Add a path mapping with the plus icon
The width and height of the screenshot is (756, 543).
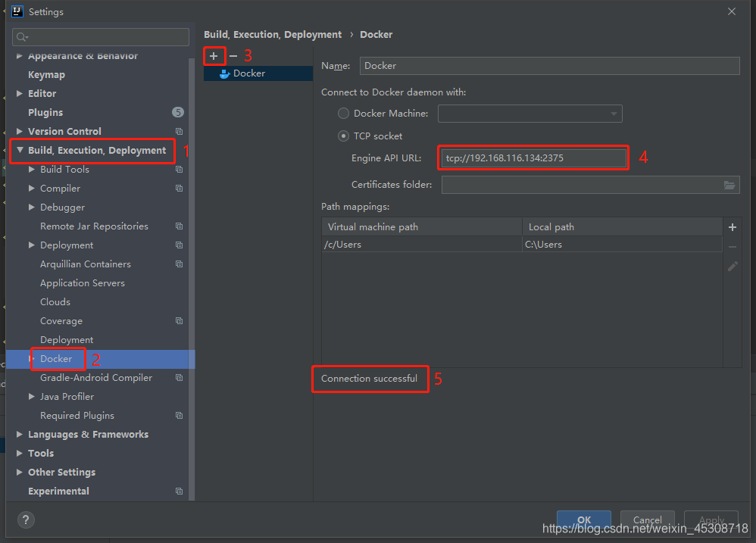(733, 227)
